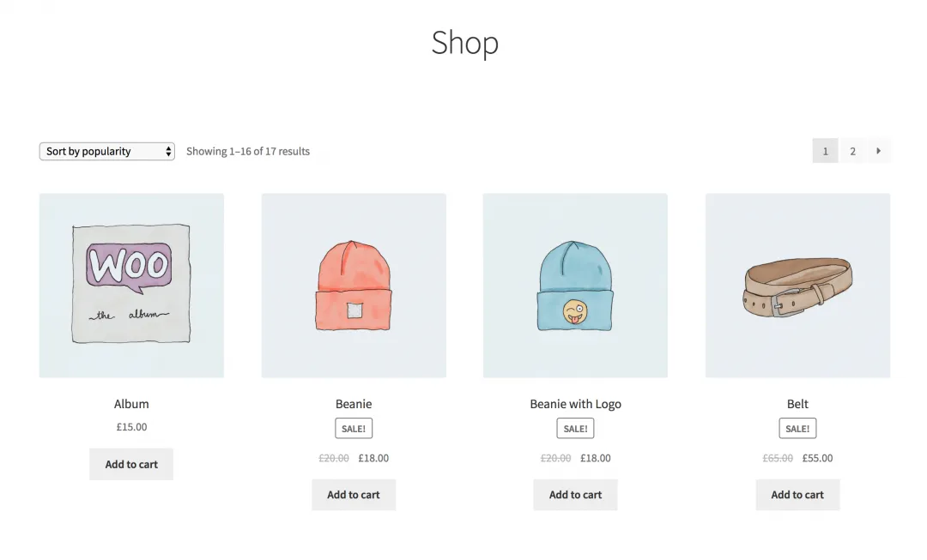
Task: Go to page 2 of results
Action: [x=852, y=151]
